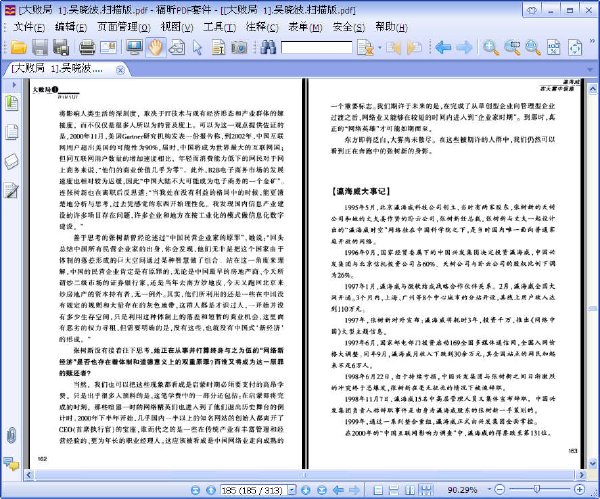This screenshot has width=600, height=499.
Task: Go to the next page in the status bar
Action: click(x=305, y=490)
